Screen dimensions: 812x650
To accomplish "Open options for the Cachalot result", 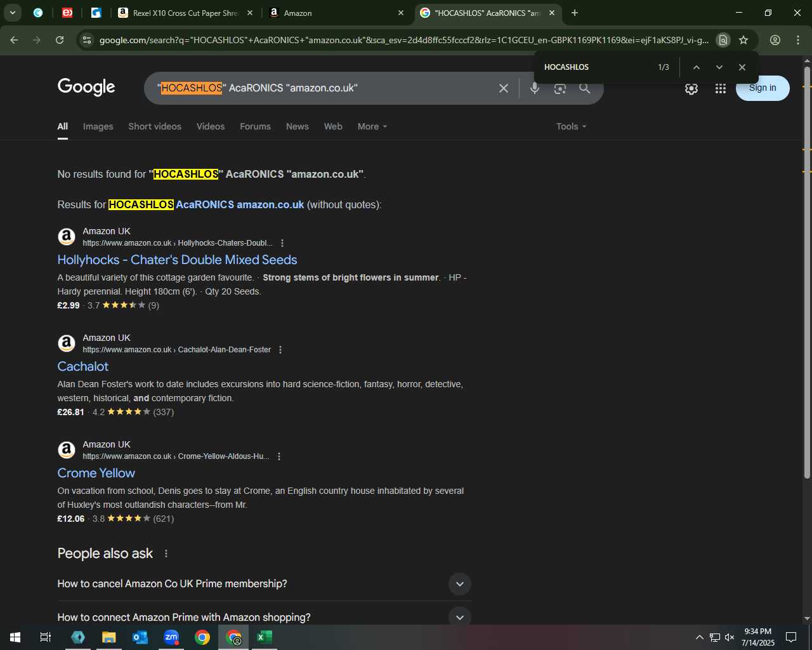I will [280, 350].
